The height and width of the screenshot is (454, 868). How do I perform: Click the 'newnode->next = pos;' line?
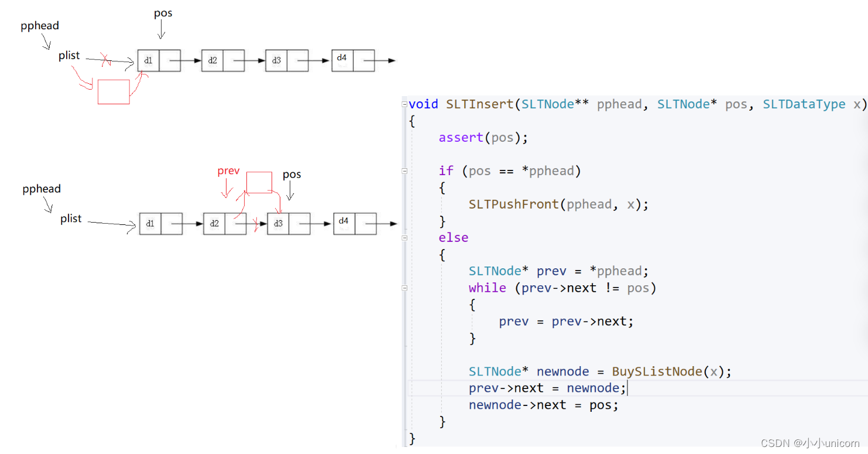(543, 405)
